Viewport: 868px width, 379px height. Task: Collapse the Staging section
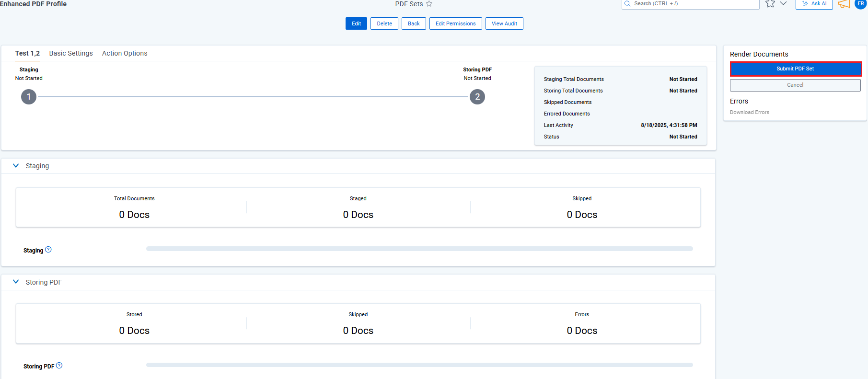[16, 166]
